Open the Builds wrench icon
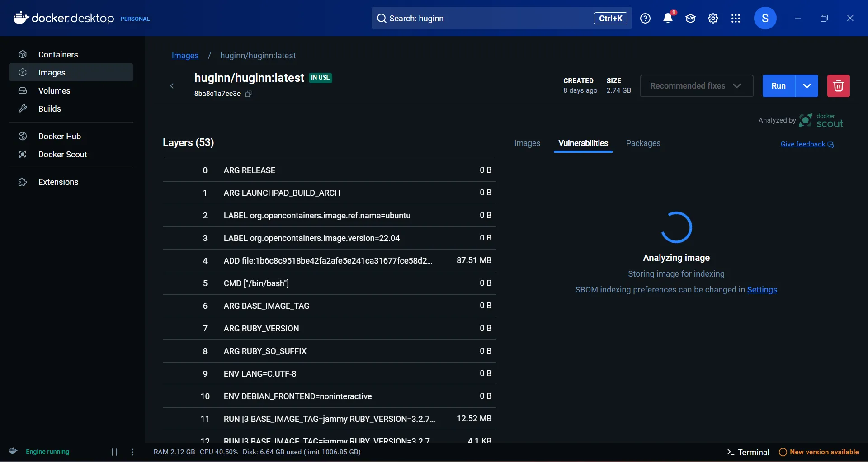Image resolution: width=868 pixels, height=462 pixels. [23, 108]
